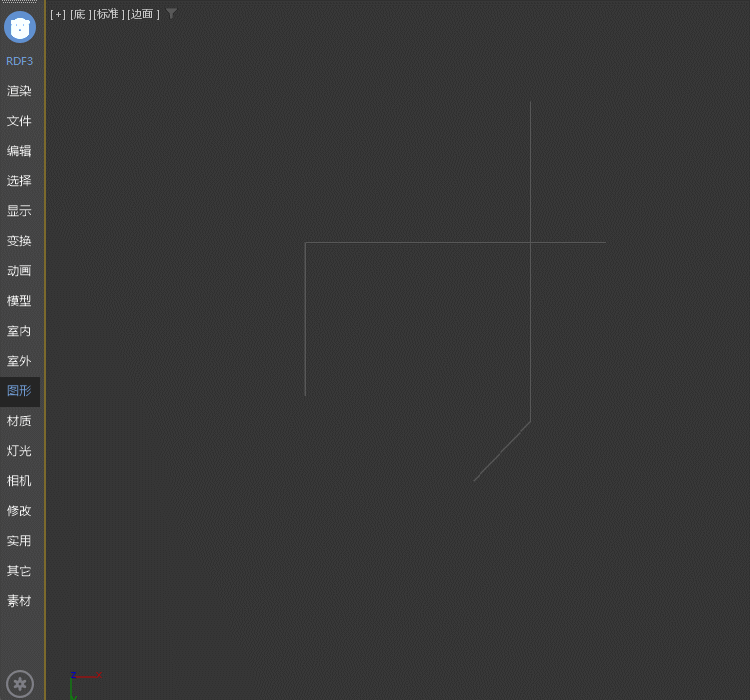Click the bear logo icon
Viewport: 750px width, 700px height.
pos(20,27)
